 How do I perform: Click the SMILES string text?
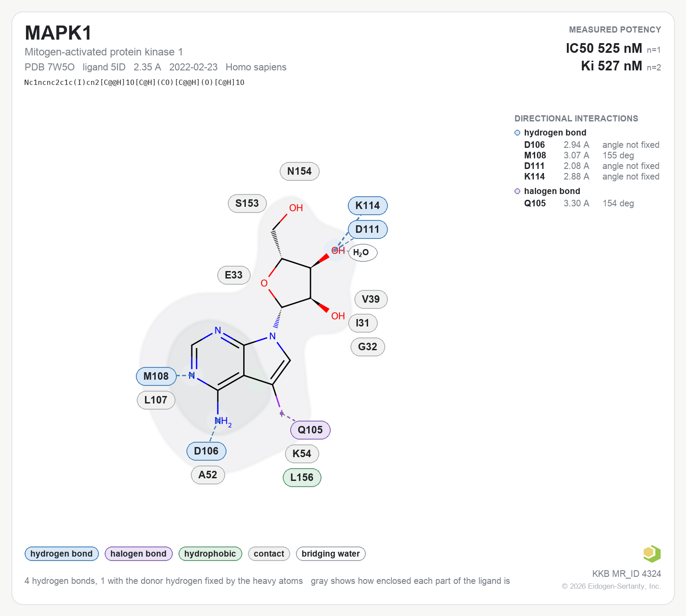[x=134, y=82]
